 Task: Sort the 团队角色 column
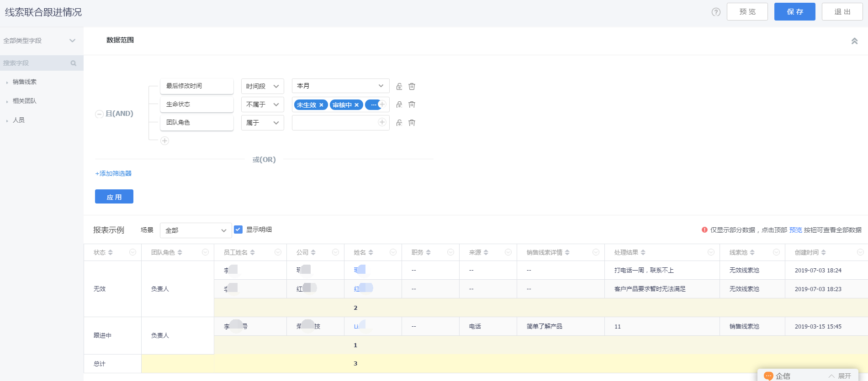180,252
